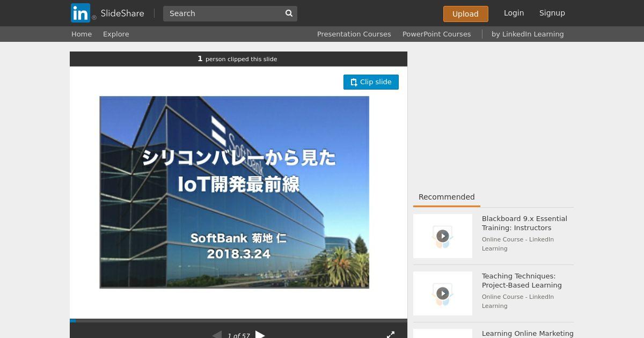644x338 pixels.
Task: Open Teaching Techniques: Project-Based Learning link
Action: click(x=522, y=281)
